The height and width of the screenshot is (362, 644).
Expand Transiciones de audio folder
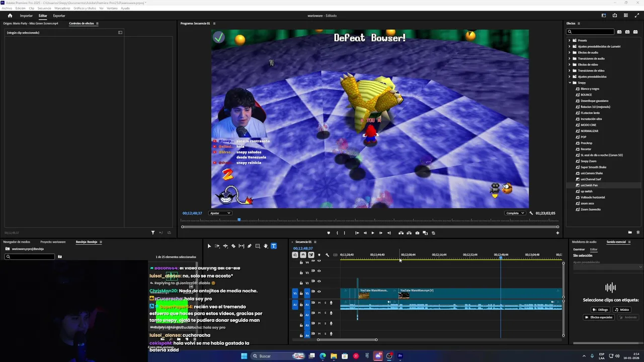coord(570,58)
